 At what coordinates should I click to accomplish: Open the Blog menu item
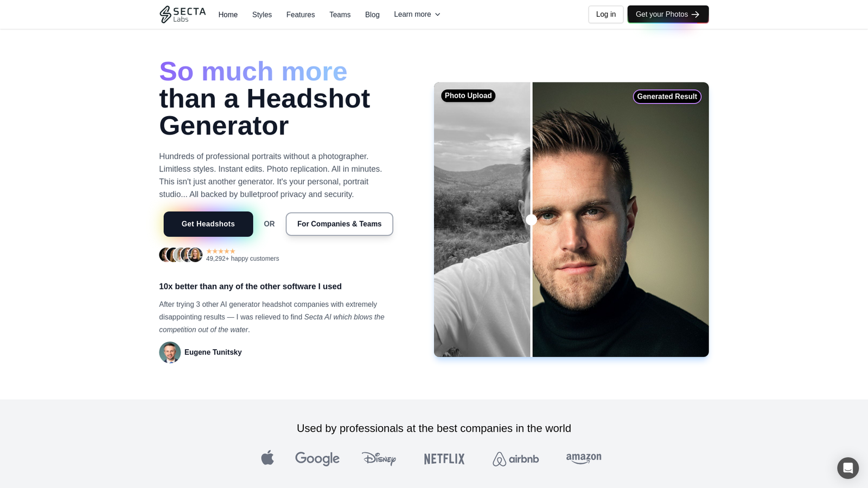(372, 15)
